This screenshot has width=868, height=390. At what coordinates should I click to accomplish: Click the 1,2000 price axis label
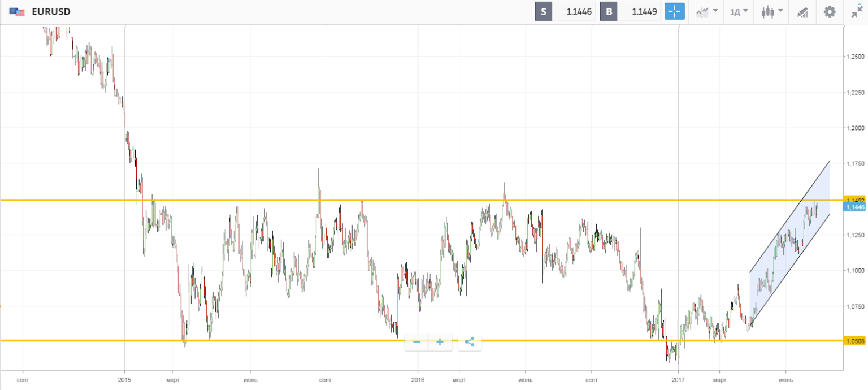point(855,128)
